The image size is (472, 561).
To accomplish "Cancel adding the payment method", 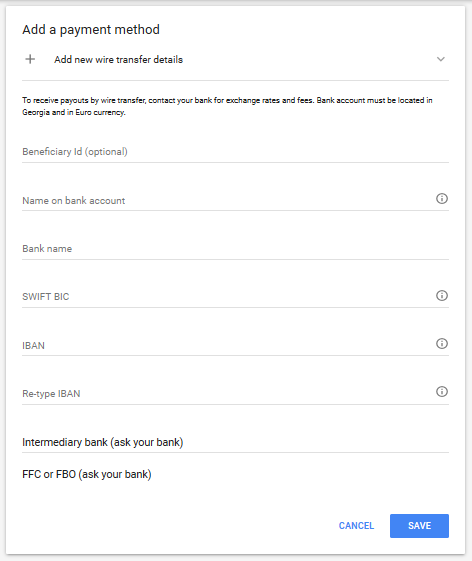I will [356, 526].
